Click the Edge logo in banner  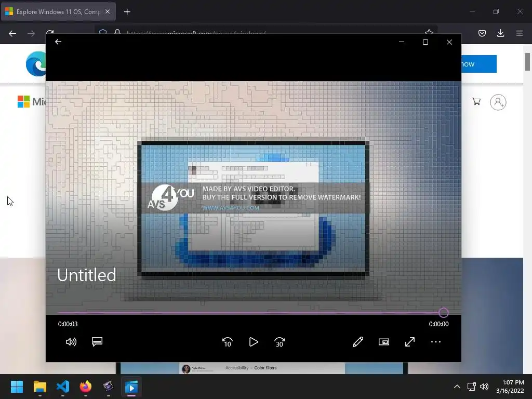tap(36, 64)
